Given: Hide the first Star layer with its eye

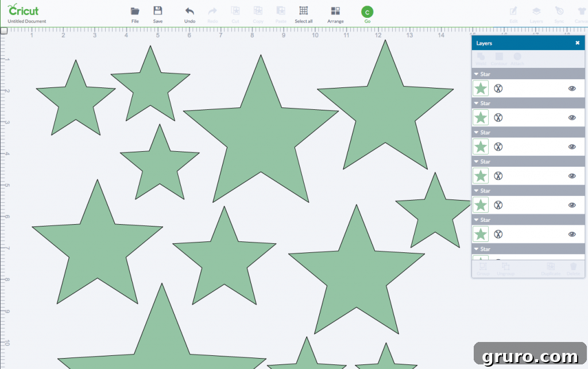Looking at the screenshot, I should click(x=572, y=89).
